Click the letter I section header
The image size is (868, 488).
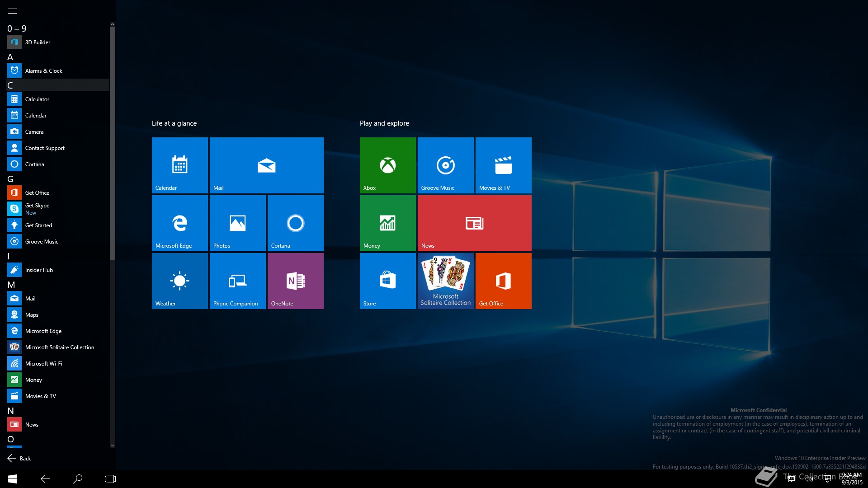(x=58, y=256)
